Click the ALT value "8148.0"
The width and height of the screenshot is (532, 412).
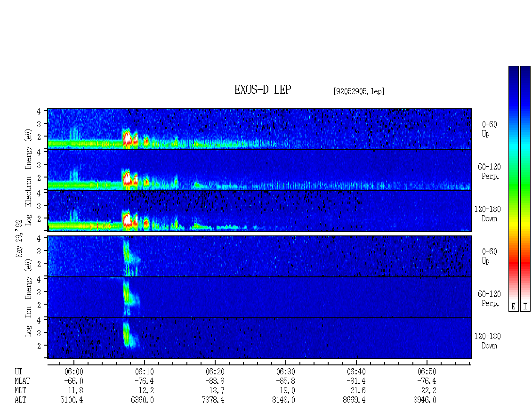[x=283, y=400]
